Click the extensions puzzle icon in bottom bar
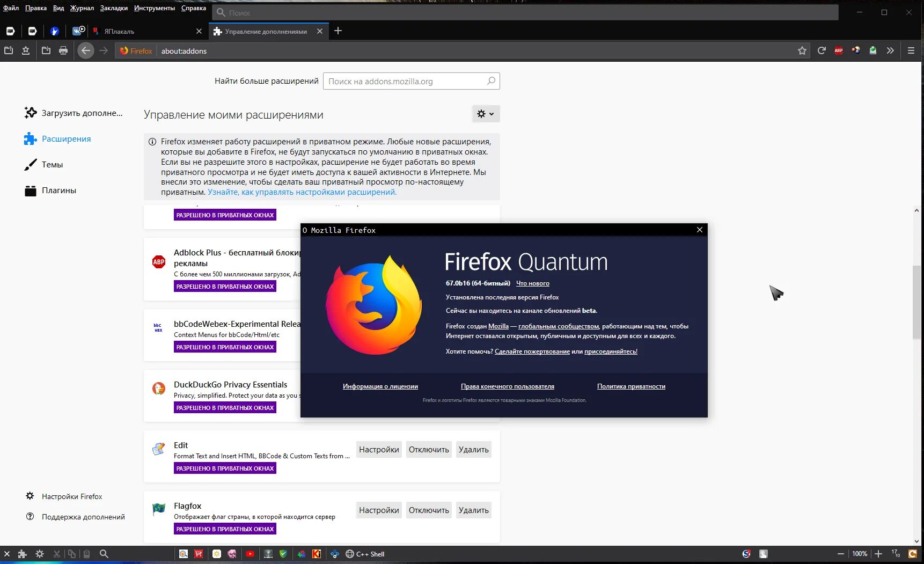This screenshot has height=564, width=924. (x=22, y=554)
